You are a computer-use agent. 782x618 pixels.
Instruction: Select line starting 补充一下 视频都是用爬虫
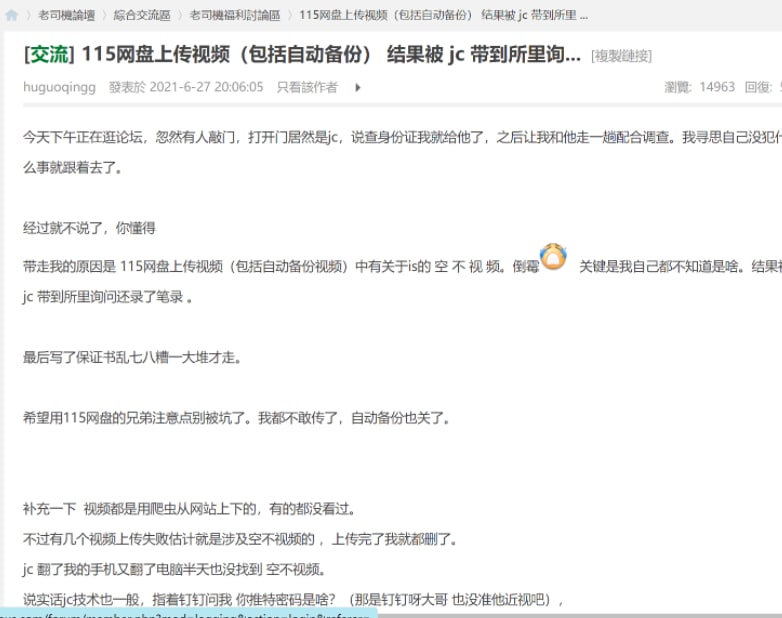point(190,509)
